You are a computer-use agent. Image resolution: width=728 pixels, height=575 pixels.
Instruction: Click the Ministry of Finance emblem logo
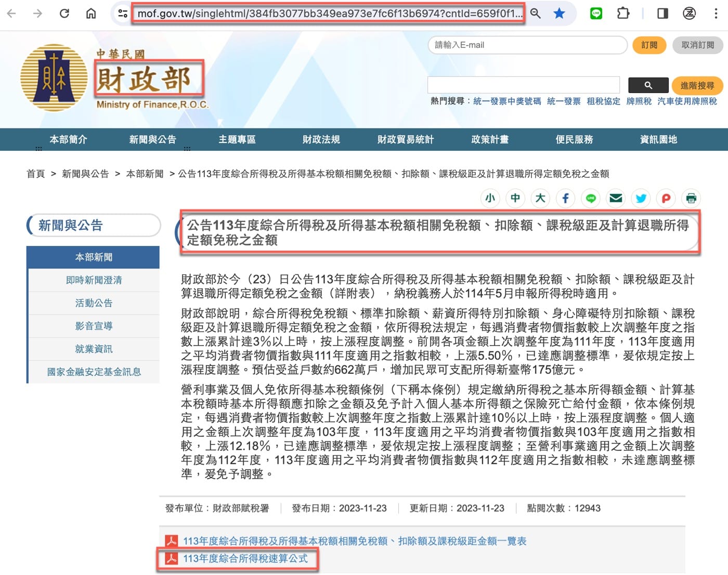54,78
